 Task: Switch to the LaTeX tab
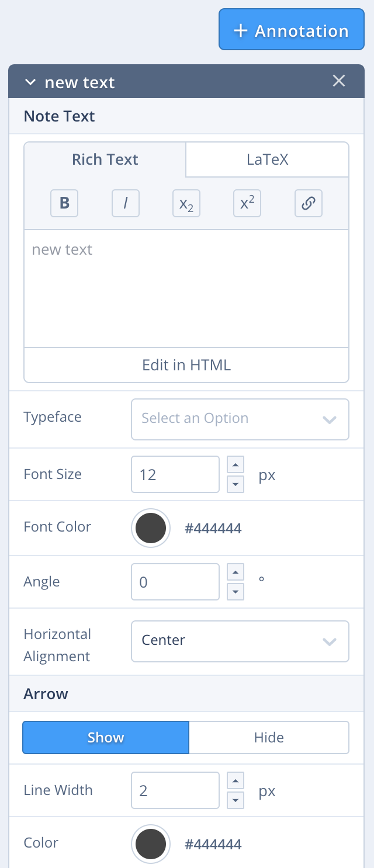click(266, 159)
